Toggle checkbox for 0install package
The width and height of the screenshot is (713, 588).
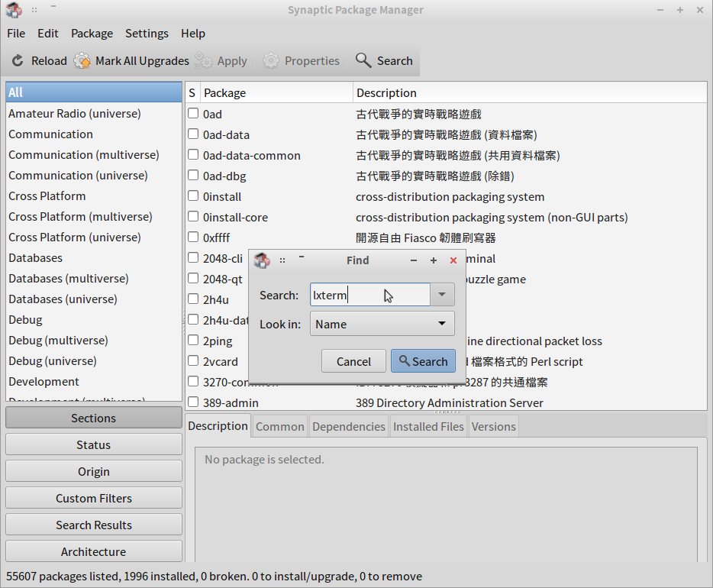click(x=193, y=195)
